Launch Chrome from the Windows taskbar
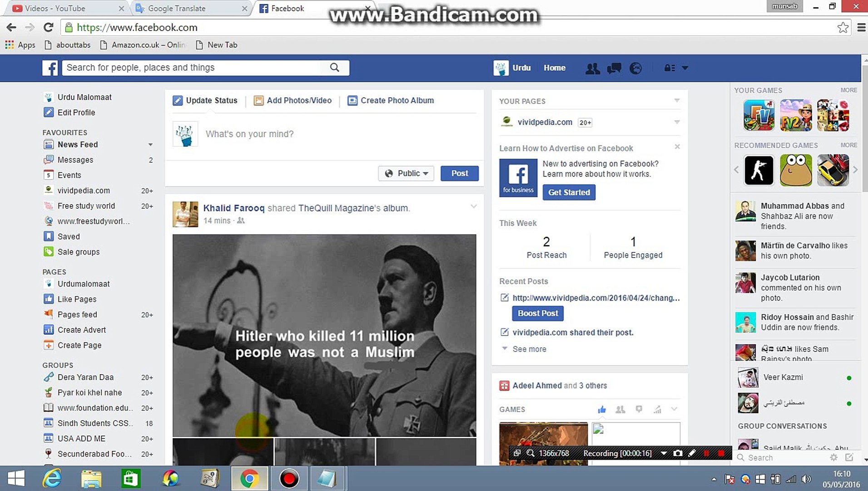This screenshot has width=868, height=491. tap(249, 478)
